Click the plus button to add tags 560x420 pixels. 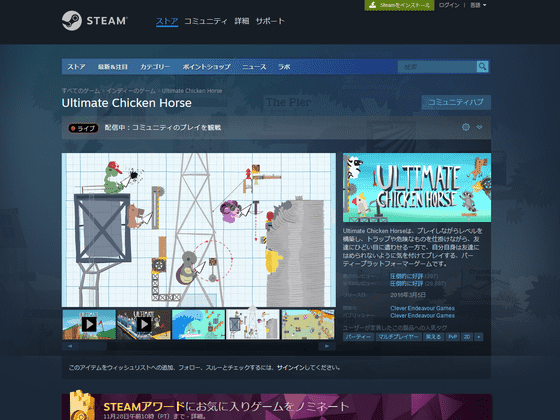(x=479, y=337)
